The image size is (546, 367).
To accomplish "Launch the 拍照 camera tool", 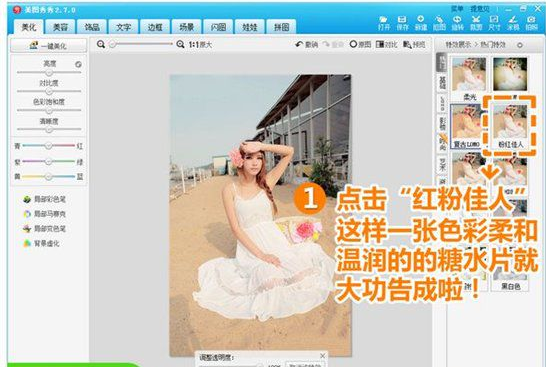I will (x=531, y=23).
